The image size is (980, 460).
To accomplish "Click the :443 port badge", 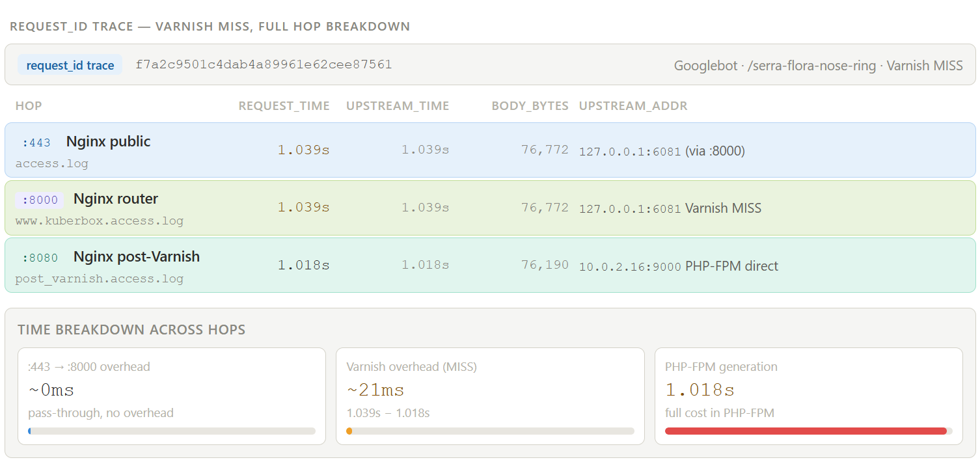I will [36, 142].
